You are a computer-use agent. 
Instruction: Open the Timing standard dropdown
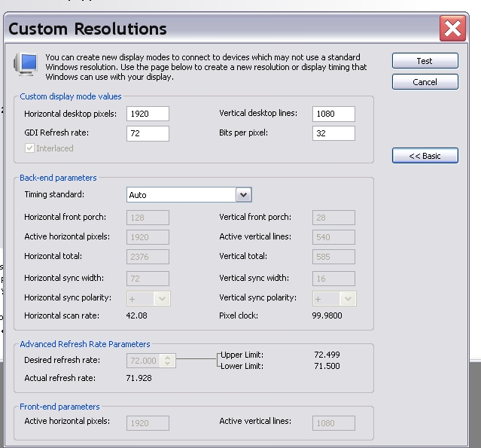pyautogui.click(x=244, y=195)
